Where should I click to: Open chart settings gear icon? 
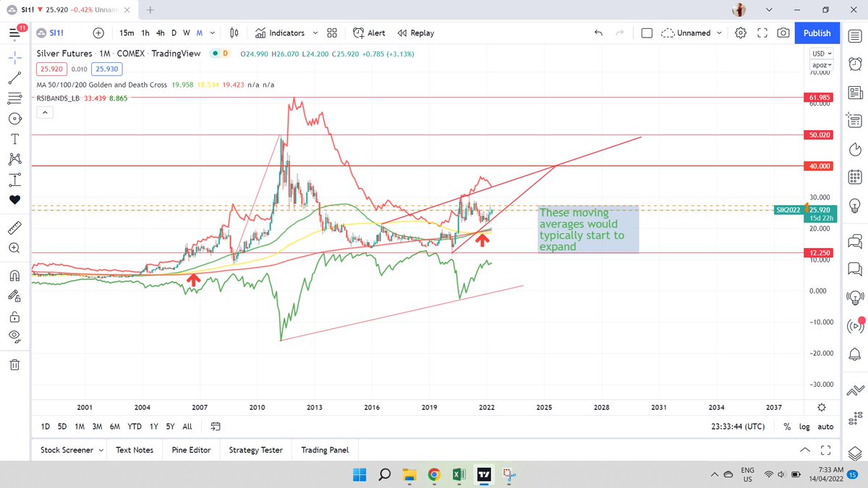pyautogui.click(x=741, y=33)
